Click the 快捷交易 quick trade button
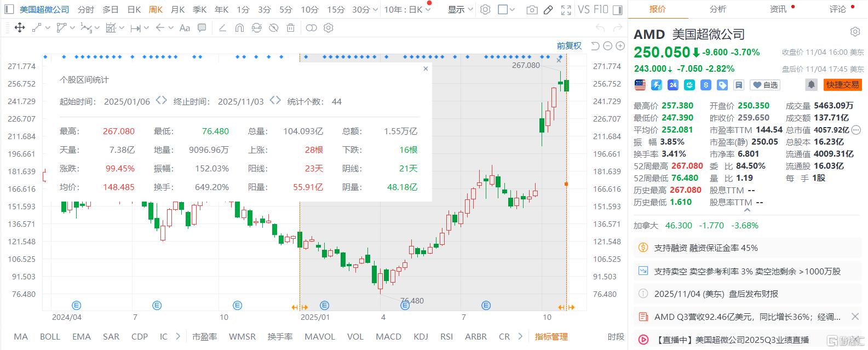This screenshot has width=868, height=350. point(843,85)
